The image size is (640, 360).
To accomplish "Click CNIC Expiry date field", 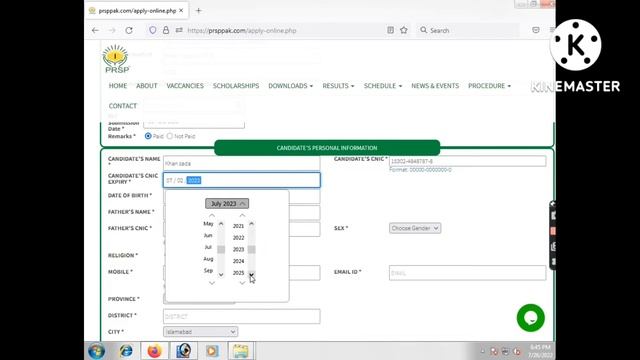I will coord(242,180).
